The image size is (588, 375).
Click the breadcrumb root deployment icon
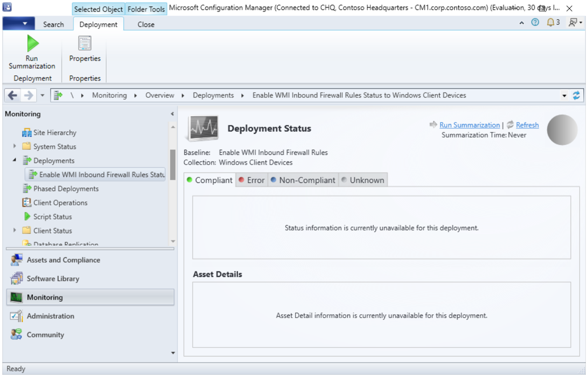(x=58, y=95)
